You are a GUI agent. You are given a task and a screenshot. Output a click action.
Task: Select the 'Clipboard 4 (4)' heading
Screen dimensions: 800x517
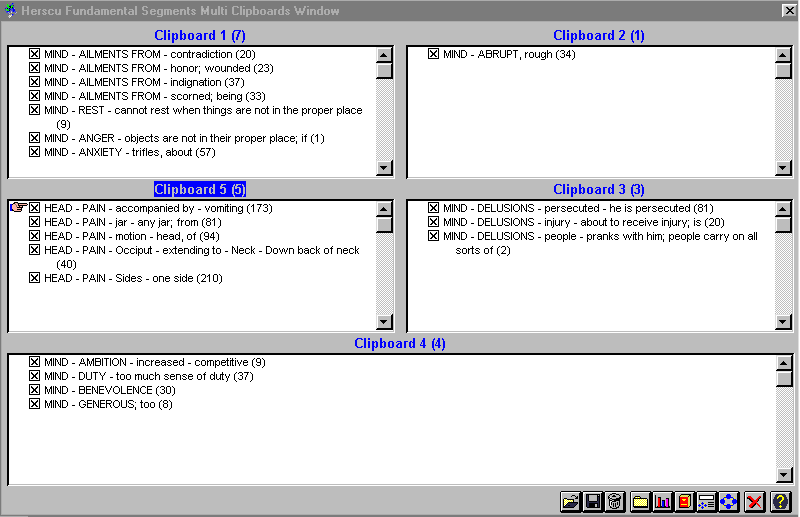click(x=399, y=343)
